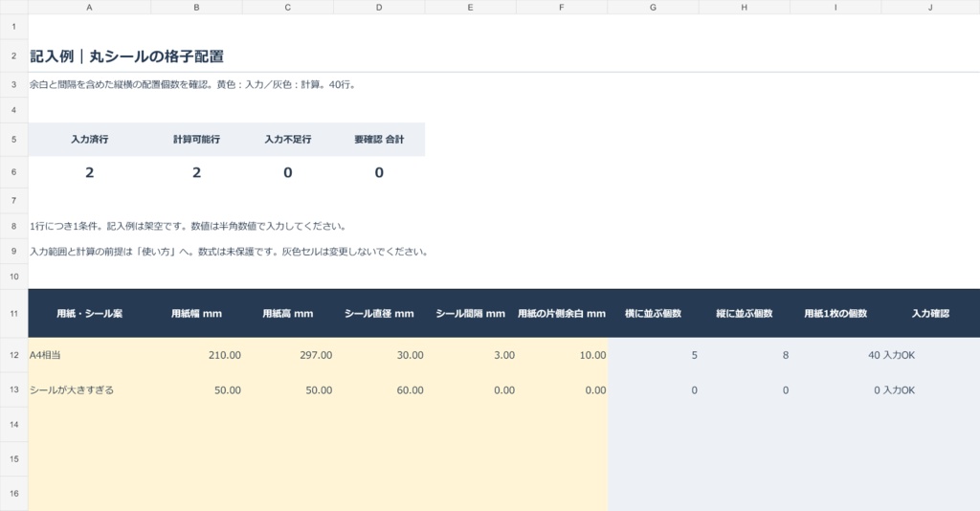This screenshot has height=511, width=980.
Task: Click description text 余白と間隔を含めた縦横の配置個数を確認
Action: click(x=120, y=84)
